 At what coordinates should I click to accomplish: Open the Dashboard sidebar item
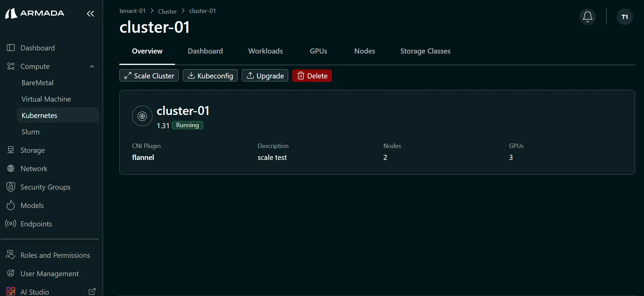click(38, 48)
